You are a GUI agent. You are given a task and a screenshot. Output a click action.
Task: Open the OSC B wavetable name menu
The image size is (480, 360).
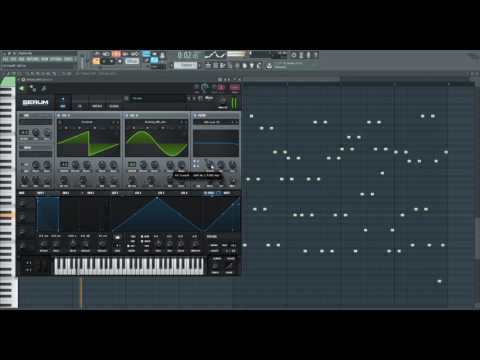point(155,122)
